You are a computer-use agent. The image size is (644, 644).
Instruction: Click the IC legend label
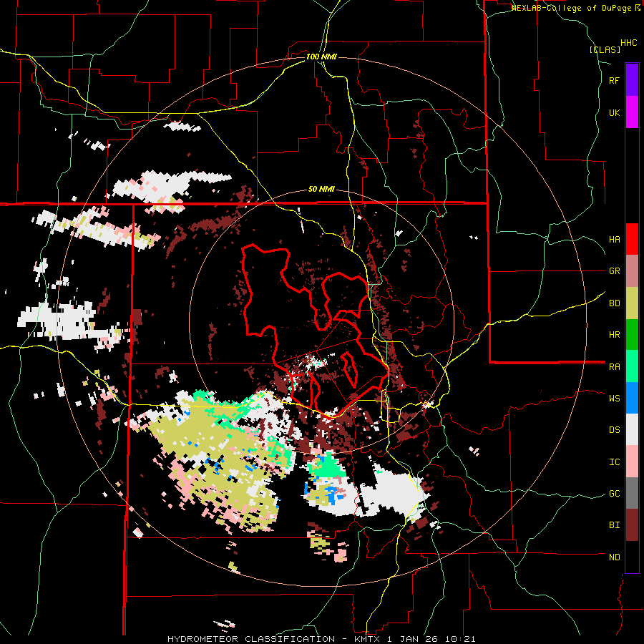pos(614,462)
